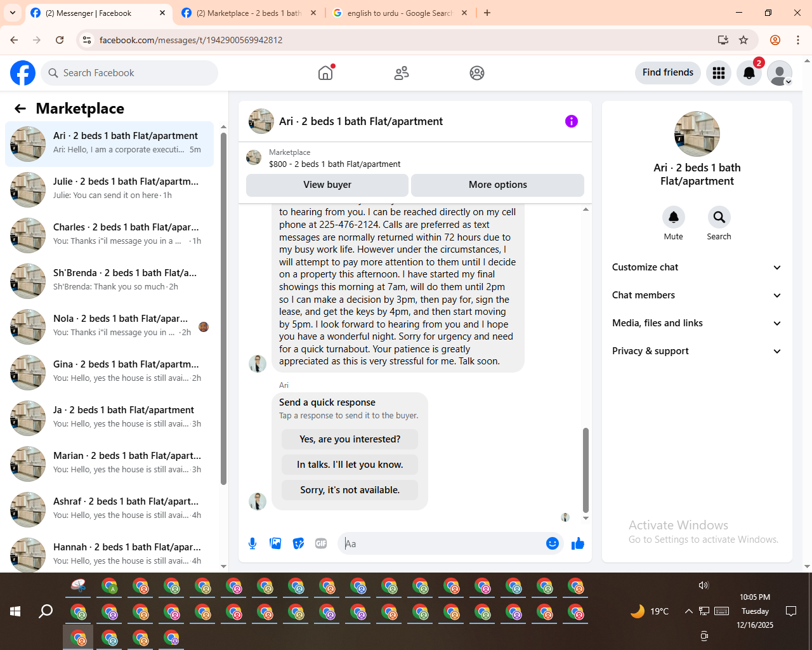812x650 pixels.
Task: Mute the conversation with the bell icon
Action: [x=674, y=217]
